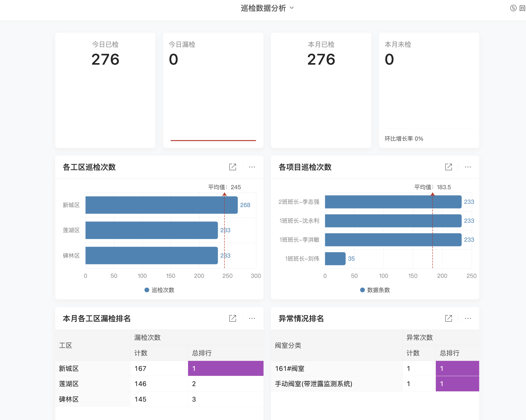Open fullscreen view of 本月各工区漏检排名 table

(232, 318)
